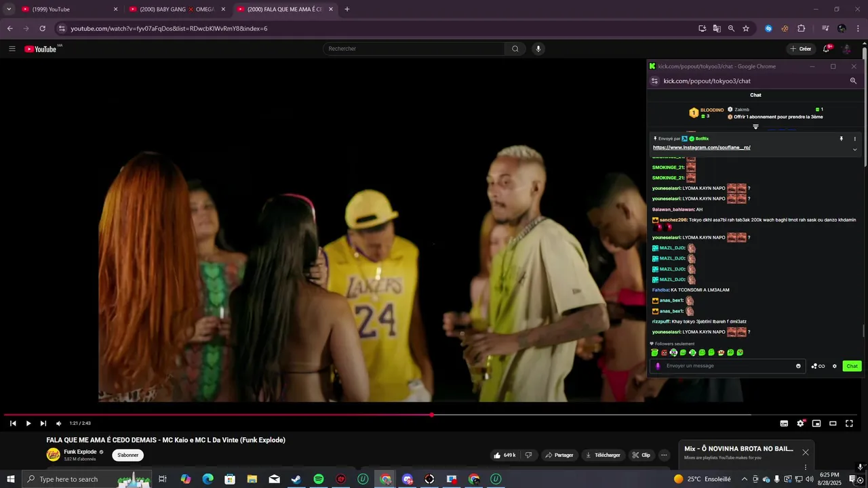Go back to the previous video
This screenshot has height=488, width=868.
(x=13, y=424)
